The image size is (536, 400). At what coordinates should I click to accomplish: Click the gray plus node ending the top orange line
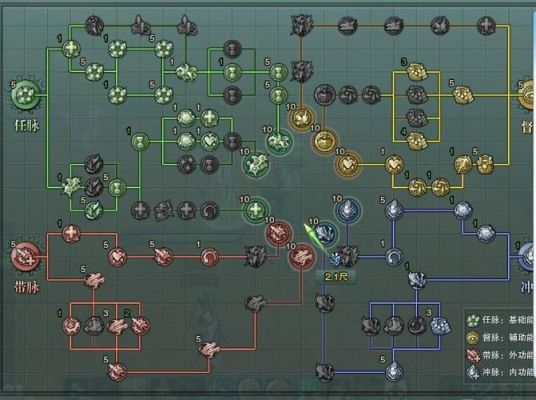pyautogui.click(x=486, y=25)
